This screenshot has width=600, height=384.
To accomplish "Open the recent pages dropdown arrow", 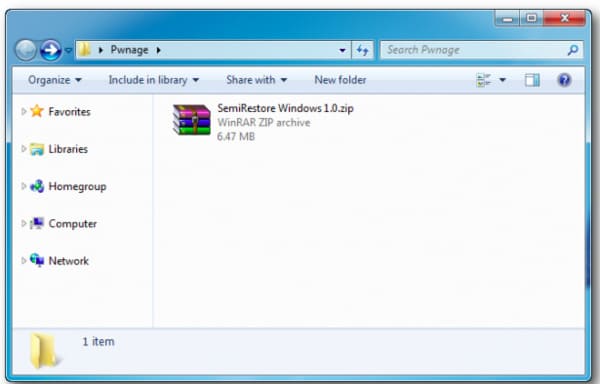I will tap(68, 50).
